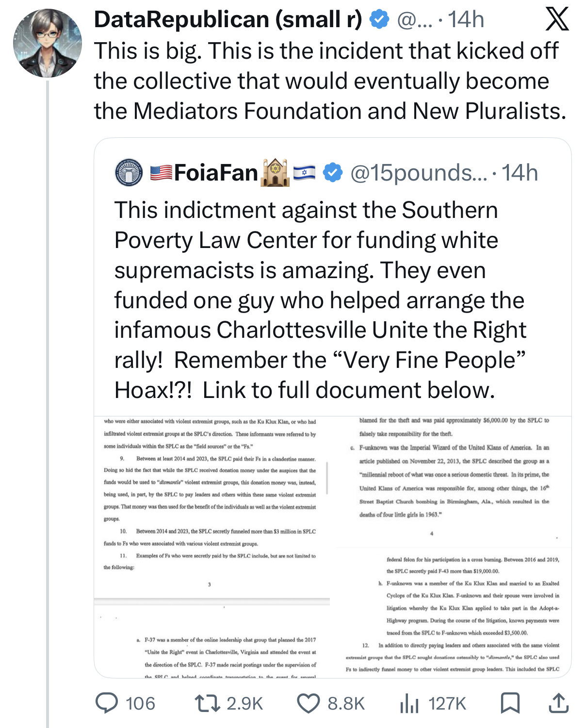Open the @15pounds handle link

[418, 173]
